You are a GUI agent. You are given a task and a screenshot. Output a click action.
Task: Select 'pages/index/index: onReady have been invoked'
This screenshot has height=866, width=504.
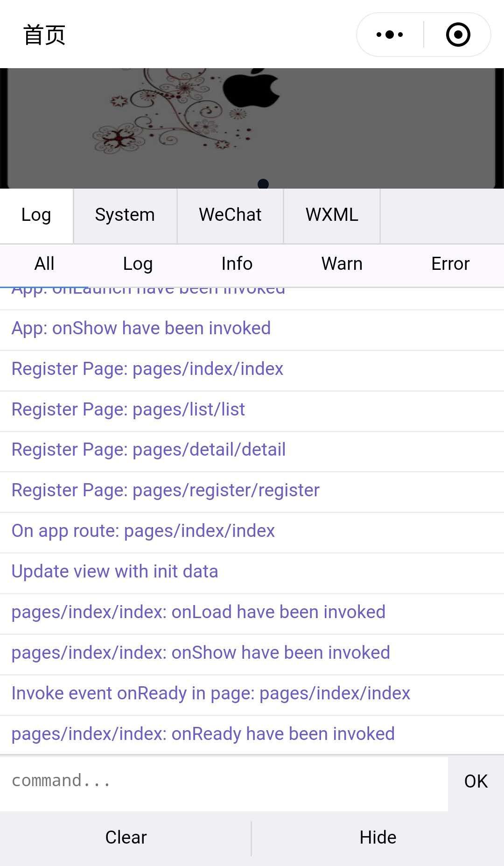[252, 735]
